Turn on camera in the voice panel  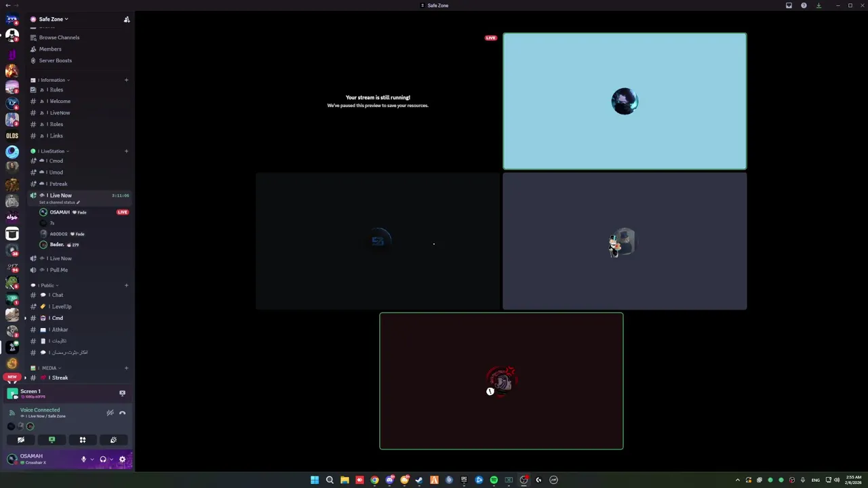tap(21, 440)
